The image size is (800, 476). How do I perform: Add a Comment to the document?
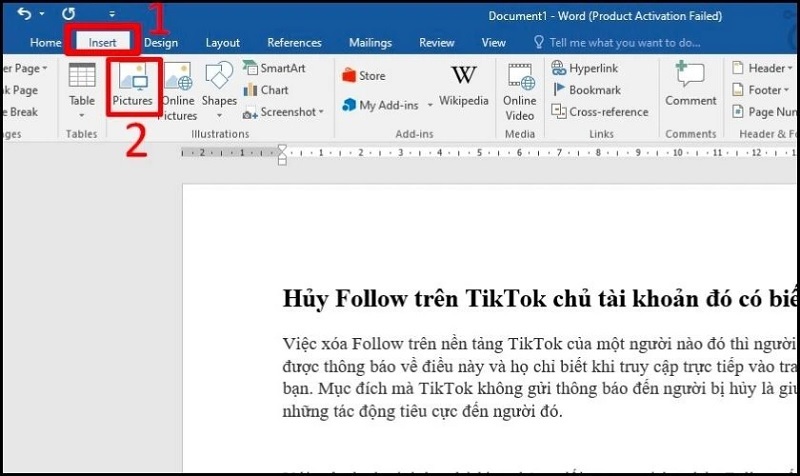pos(691,85)
